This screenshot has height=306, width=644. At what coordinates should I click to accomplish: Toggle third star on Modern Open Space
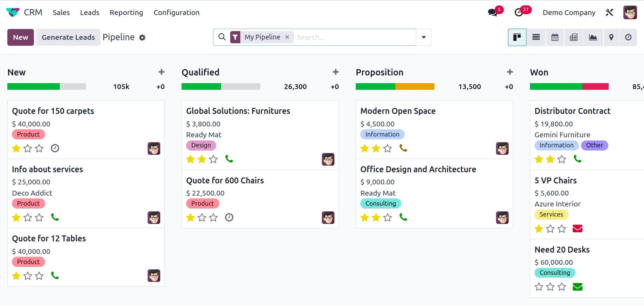[x=388, y=148]
